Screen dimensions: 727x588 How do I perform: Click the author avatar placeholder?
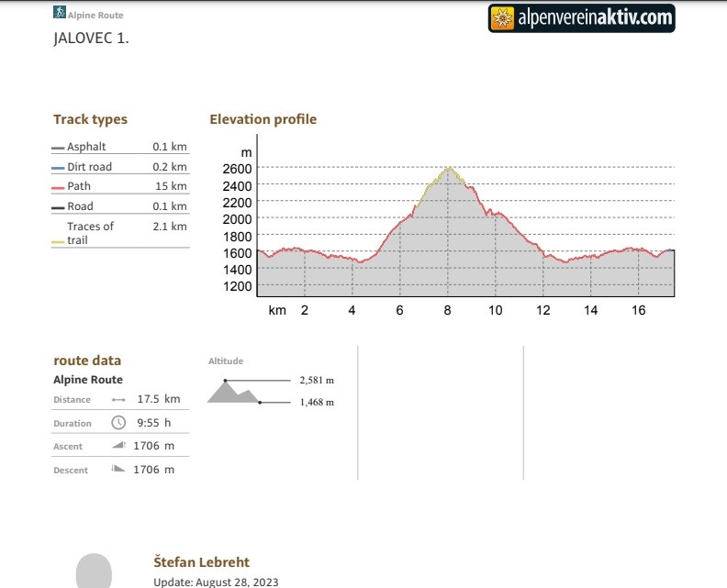click(94, 571)
